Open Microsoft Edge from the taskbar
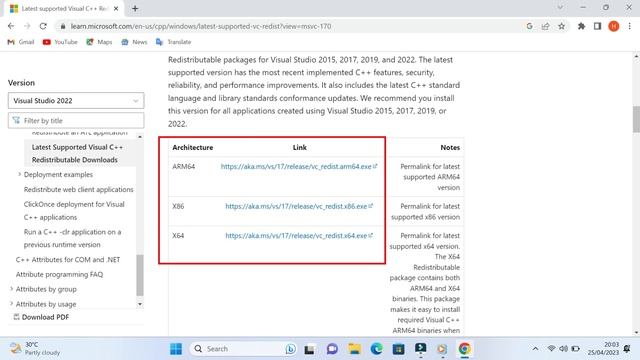 coord(376,349)
